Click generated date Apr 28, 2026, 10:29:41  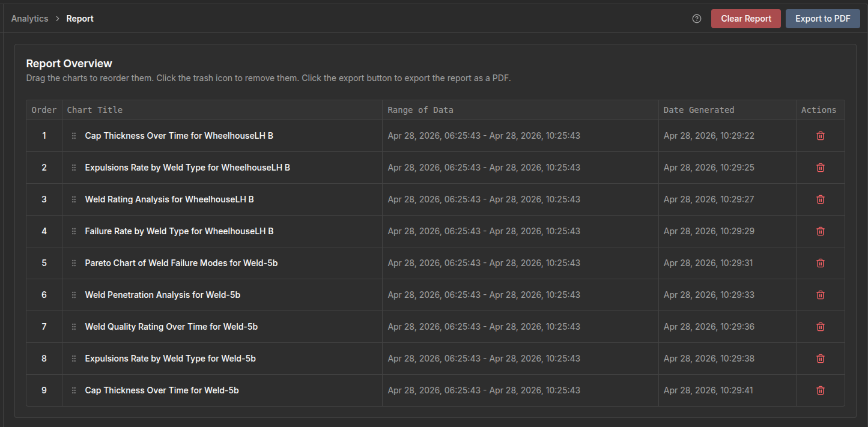[x=709, y=390]
